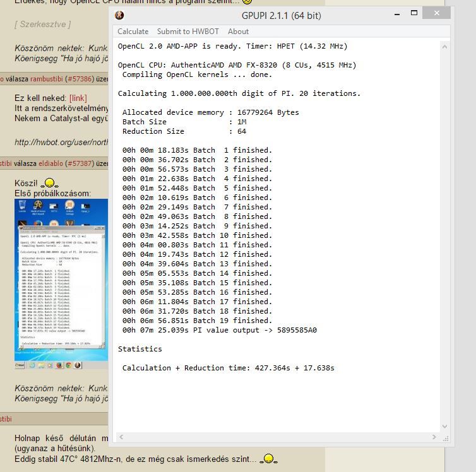Viewport: 476px width, 472px height.
Task: Open the embedded GPUPI screenshot thumbnail
Action: [61, 284]
